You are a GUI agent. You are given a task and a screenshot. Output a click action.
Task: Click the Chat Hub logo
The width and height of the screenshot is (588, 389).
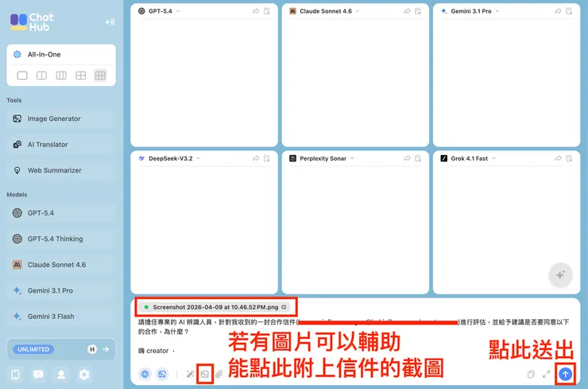tap(33, 22)
